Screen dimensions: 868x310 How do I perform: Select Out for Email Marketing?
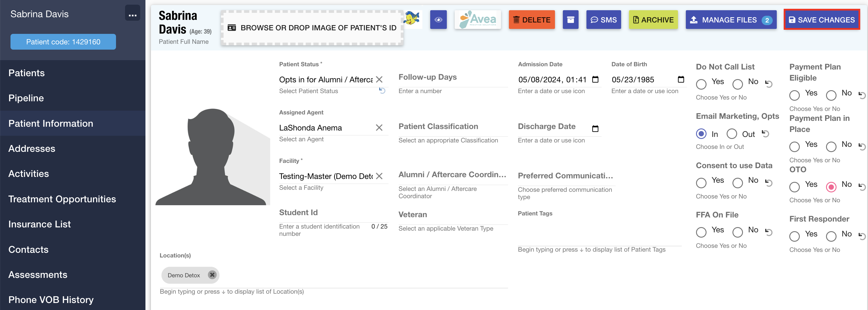[x=732, y=134]
